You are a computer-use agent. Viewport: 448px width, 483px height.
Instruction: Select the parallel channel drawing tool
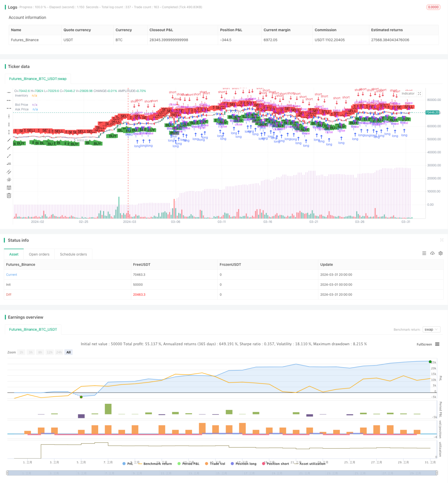click(x=9, y=172)
